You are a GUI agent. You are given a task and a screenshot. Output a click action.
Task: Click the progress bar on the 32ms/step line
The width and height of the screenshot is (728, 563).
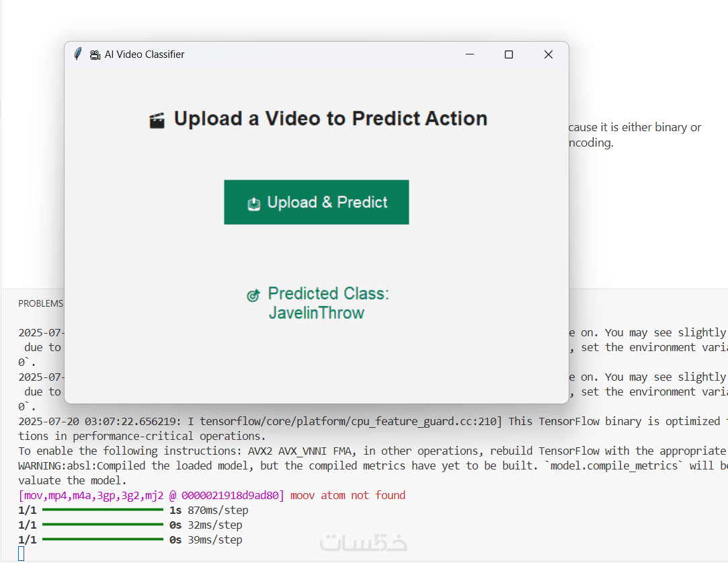pyautogui.click(x=103, y=525)
